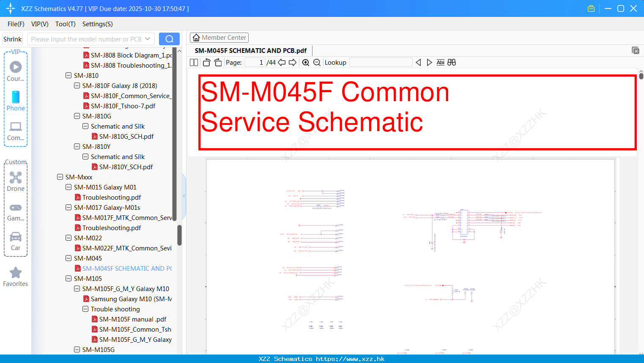Collapse the SM-J810G tree node
644x363 pixels.
pyautogui.click(x=77, y=116)
